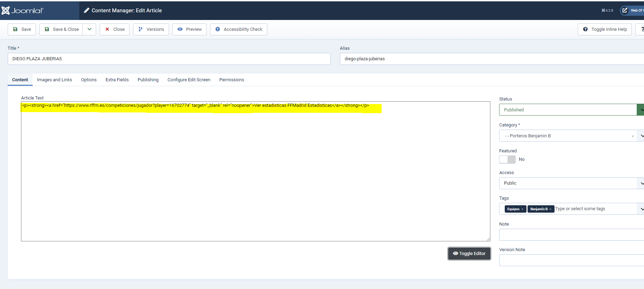
Task: Open the Extra Fields tab
Action: (x=117, y=80)
